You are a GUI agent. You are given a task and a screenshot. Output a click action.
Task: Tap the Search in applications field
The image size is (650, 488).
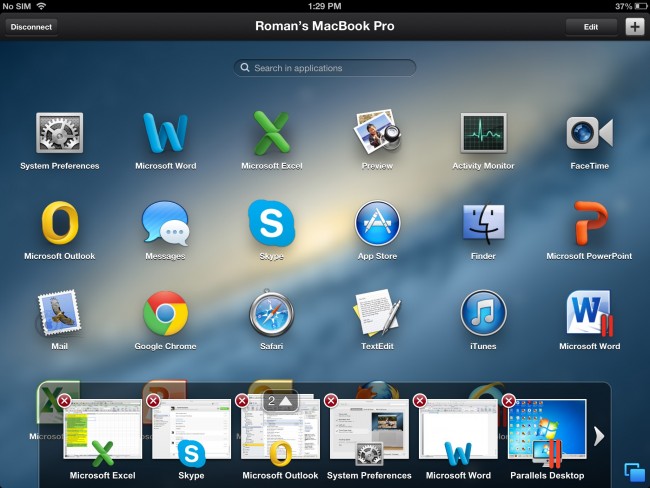tap(325, 68)
